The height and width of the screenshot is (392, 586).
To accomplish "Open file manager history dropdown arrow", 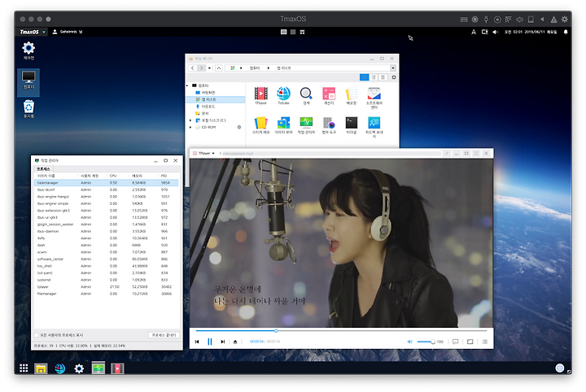I will 209,68.
